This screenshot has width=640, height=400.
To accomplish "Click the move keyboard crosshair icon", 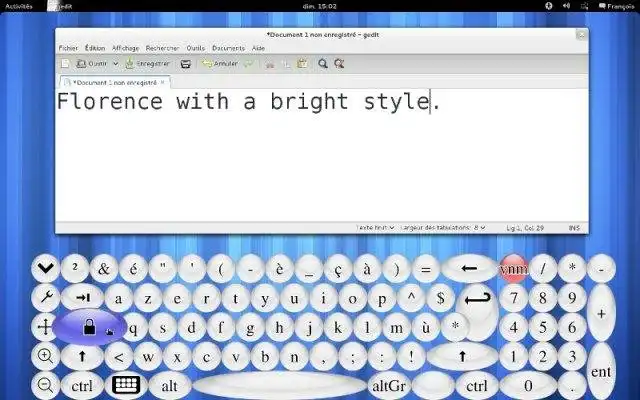I will [45, 327].
